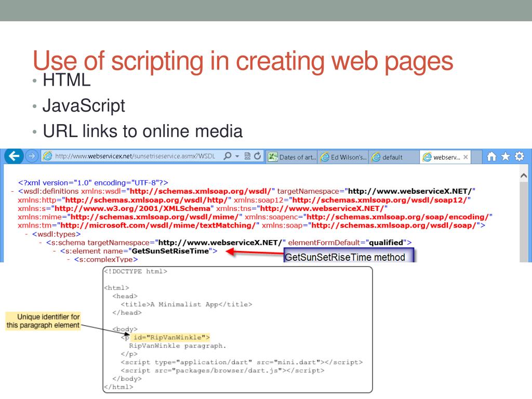Close the active 'webserv...' tab
Image resolution: width=532 pixels, height=399 pixels.
tap(465, 157)
